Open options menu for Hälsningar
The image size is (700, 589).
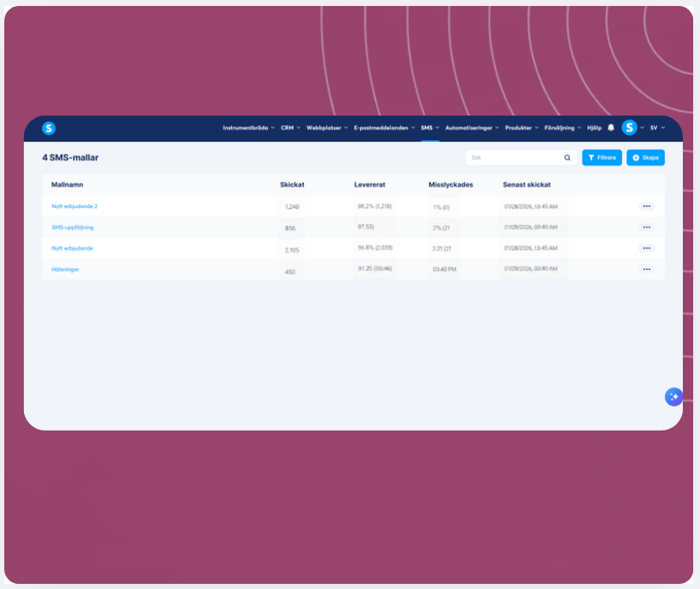646,270
